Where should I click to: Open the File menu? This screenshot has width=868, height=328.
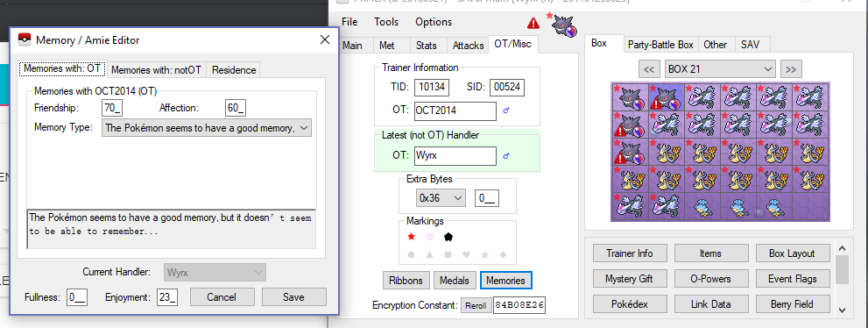click(349, 22)
